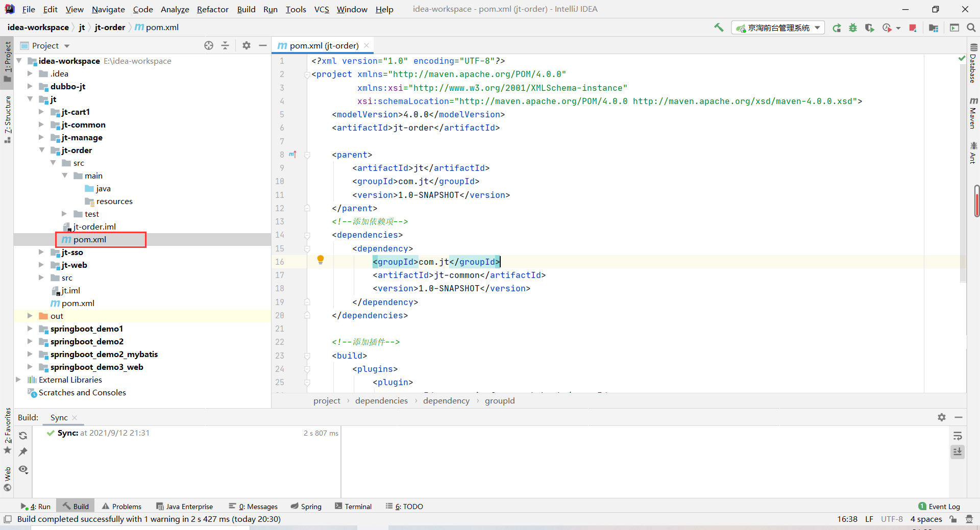
Task: Click the Build panel rerun sync icon
Action: pyautogui.click(x=23, y=436)
